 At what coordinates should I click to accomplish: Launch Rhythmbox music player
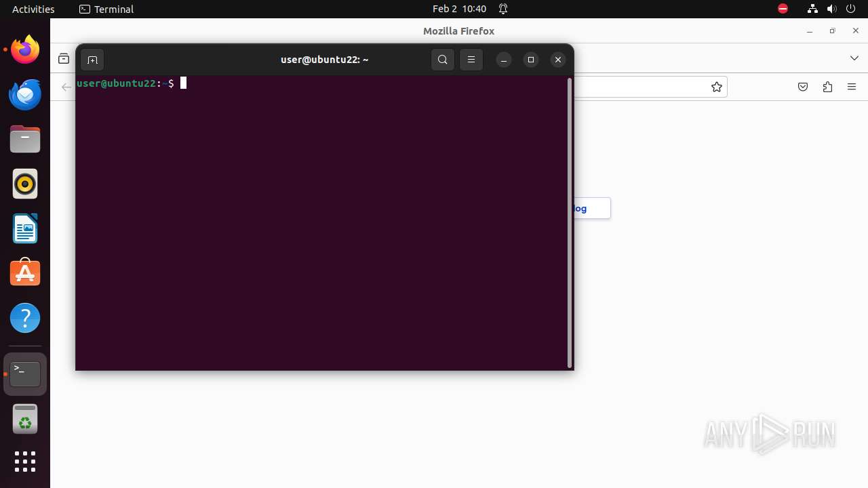pos(25,184)
